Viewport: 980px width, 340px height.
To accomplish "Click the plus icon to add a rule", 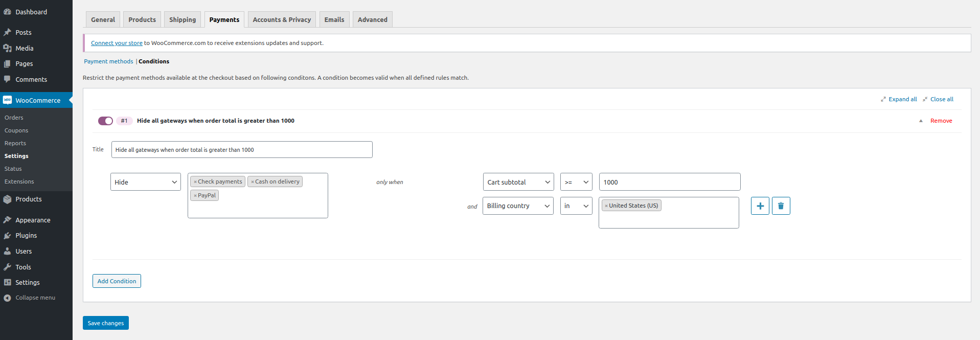I will [760, 206].
